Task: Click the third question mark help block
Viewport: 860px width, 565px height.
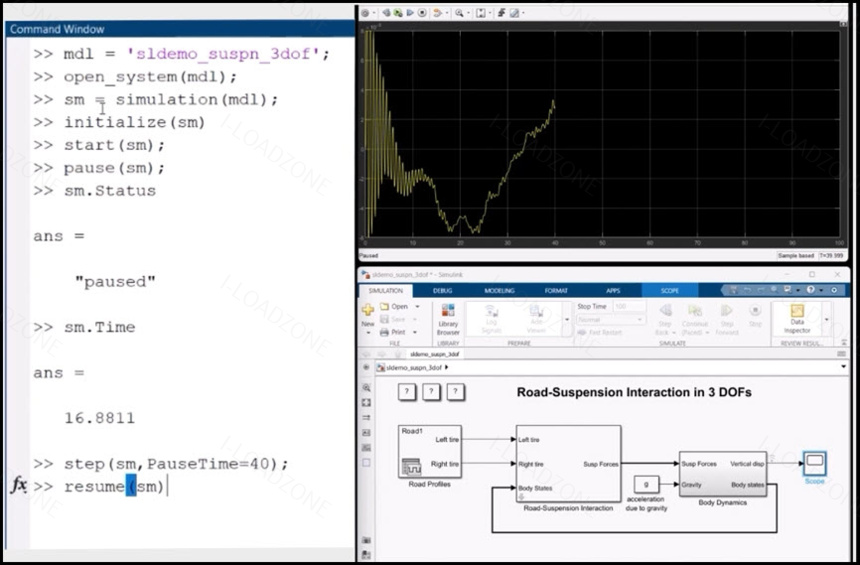Action: point(455,392)
